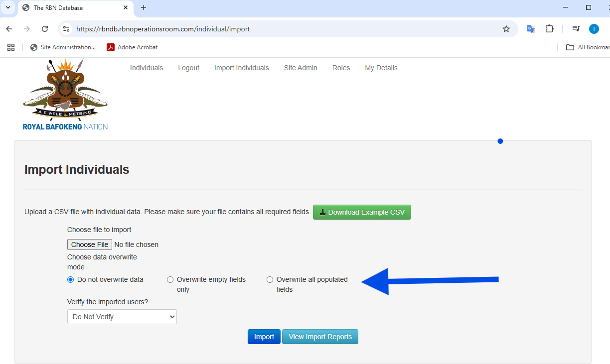
Task: Expand the "Do Not Verify" dropdown
Action: pos(122,317)
